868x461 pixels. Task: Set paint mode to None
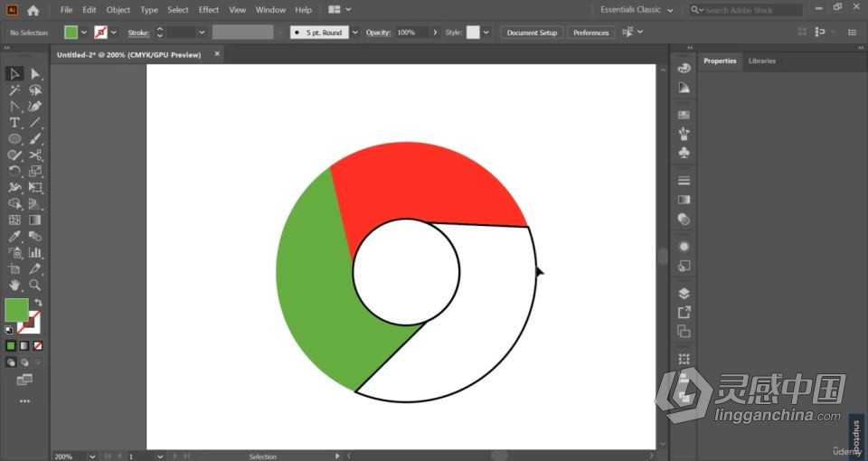38,346
